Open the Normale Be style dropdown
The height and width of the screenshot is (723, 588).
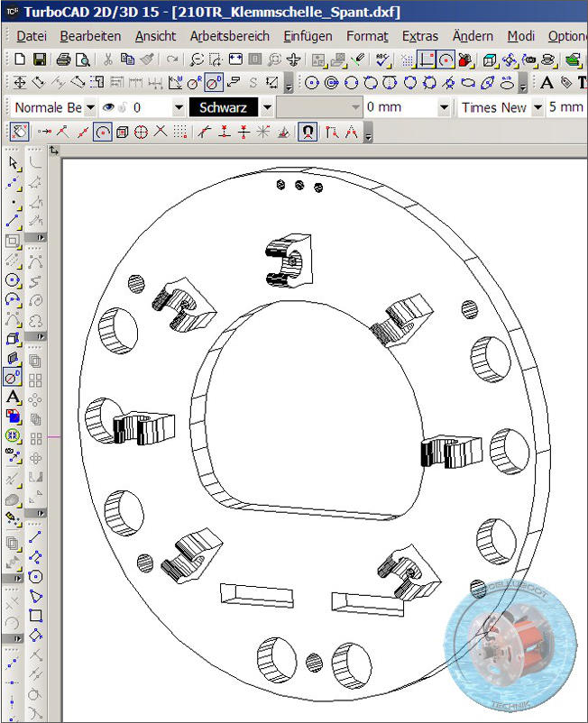pos(91,108)
